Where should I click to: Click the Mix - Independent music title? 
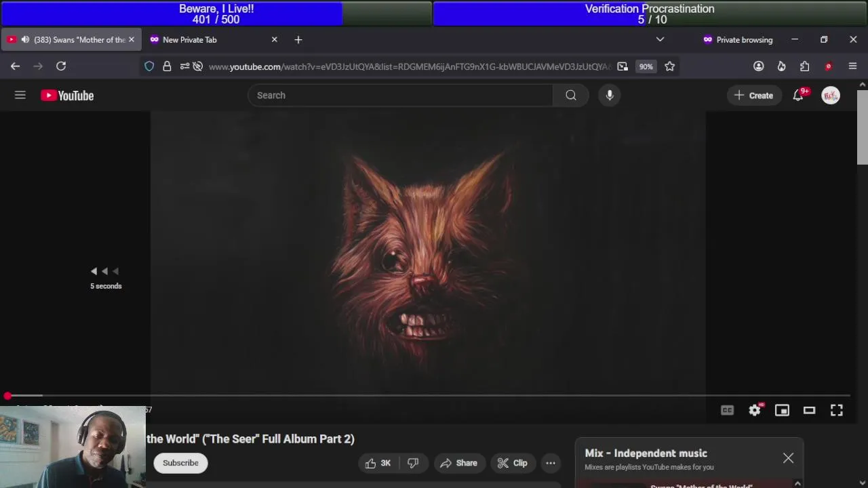646,453
